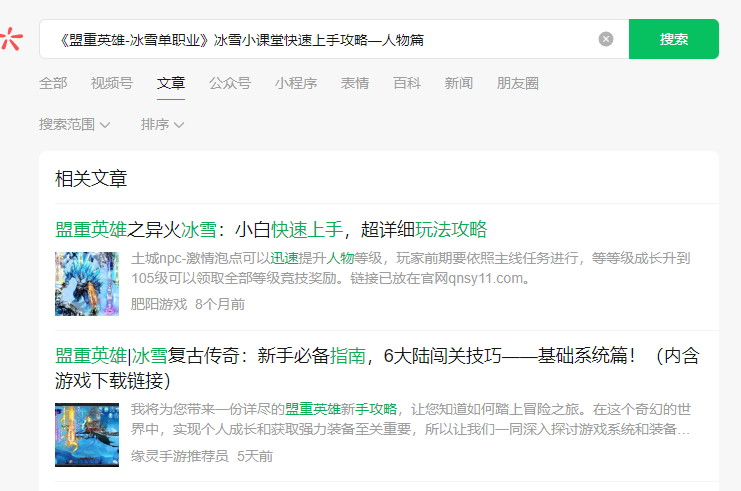Click the green 搜索 button

(x=673, y=39)
